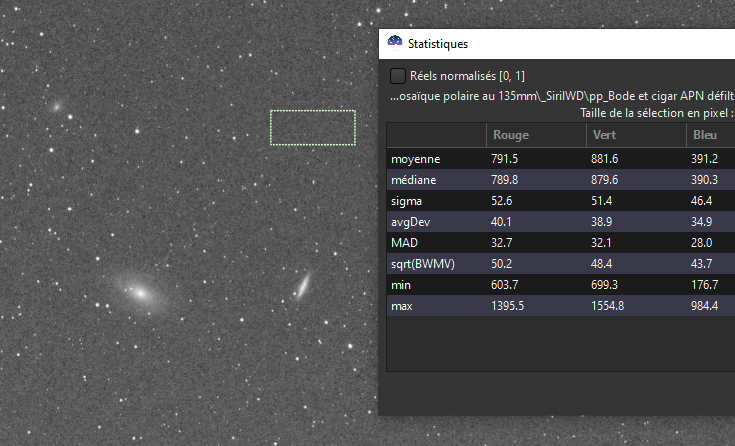The image size is (735, 446).
Task: Click the Rouge max value 1395.5
Action: (507, 306)
